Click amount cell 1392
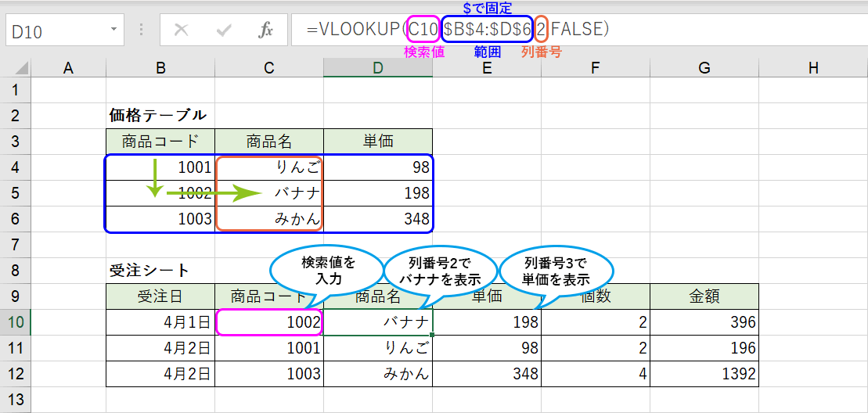 (704, 375)
